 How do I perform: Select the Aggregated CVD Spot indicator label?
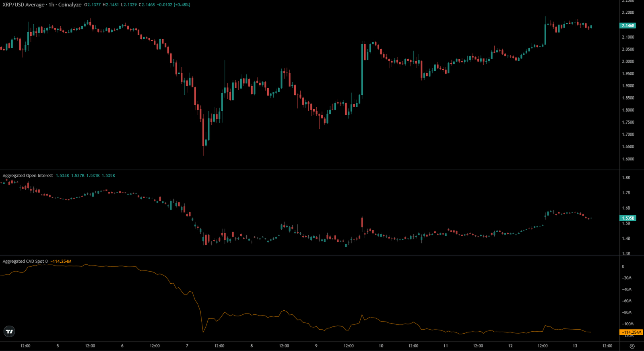coord(25,262)
